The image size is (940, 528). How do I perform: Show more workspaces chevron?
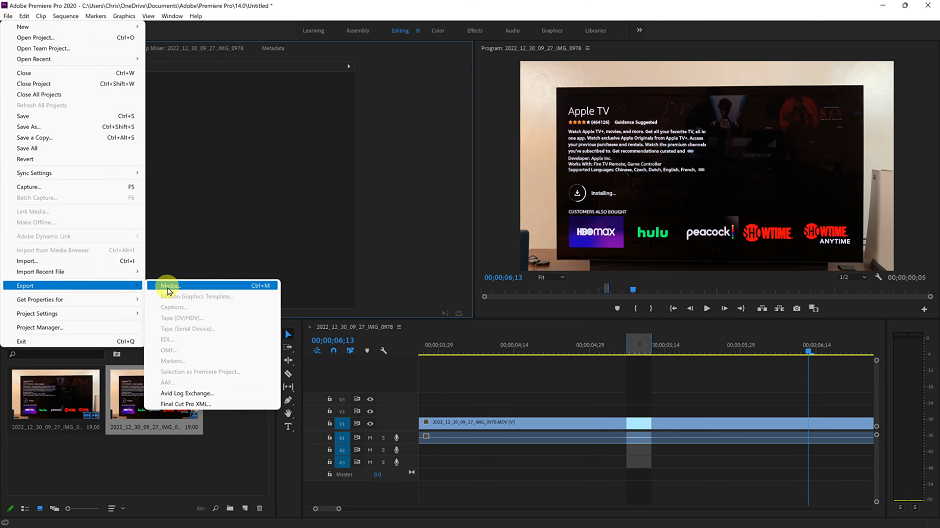click(x=639, y=30)
